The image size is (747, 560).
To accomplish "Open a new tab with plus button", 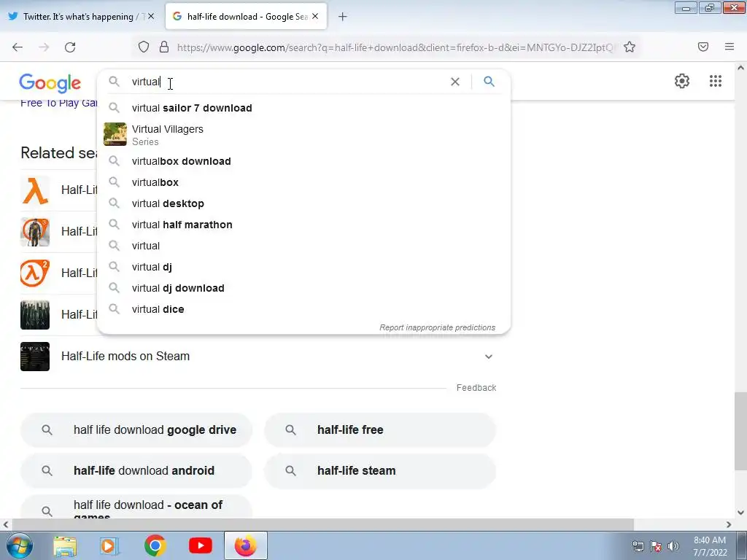I will [x=343, y=17].
